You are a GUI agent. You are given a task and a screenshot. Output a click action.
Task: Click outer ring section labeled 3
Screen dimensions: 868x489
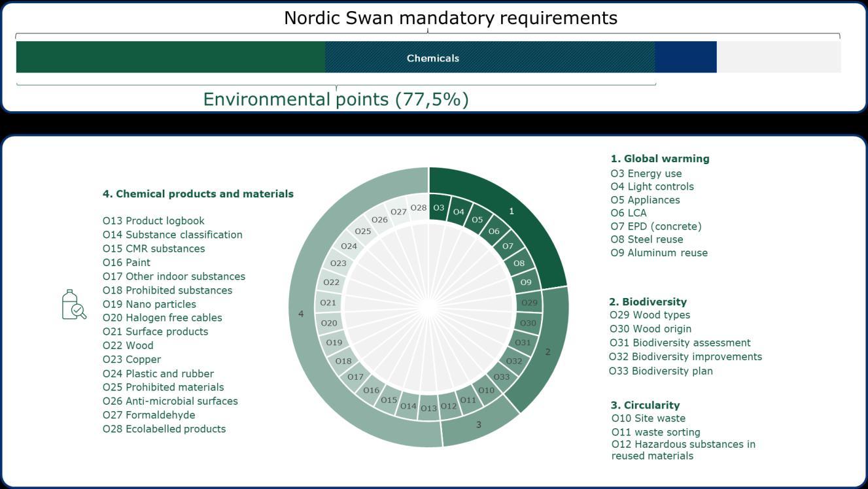pos(478,424)
